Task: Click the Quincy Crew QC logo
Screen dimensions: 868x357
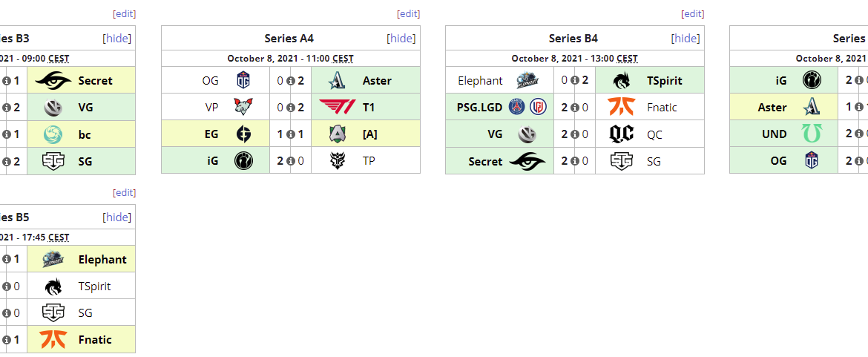Action: 622,134
